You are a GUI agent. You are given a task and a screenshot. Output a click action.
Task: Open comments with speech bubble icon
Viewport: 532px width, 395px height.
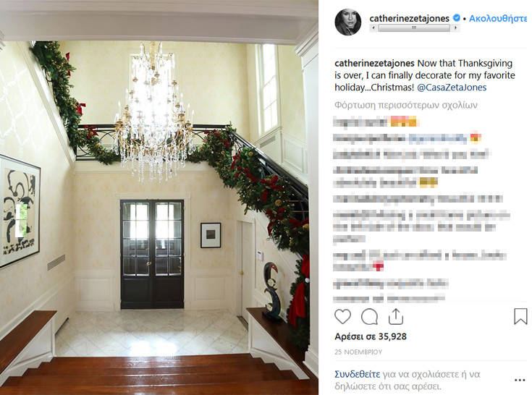(369, 317)
